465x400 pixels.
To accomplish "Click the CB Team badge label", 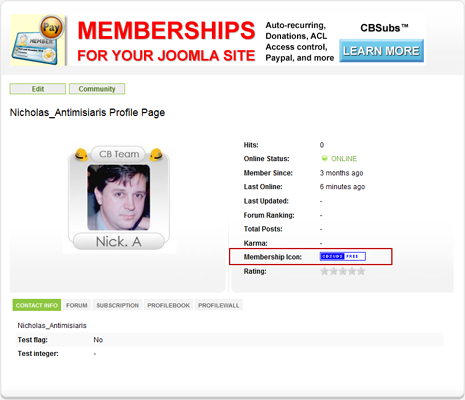I will [x=119, y=154].
